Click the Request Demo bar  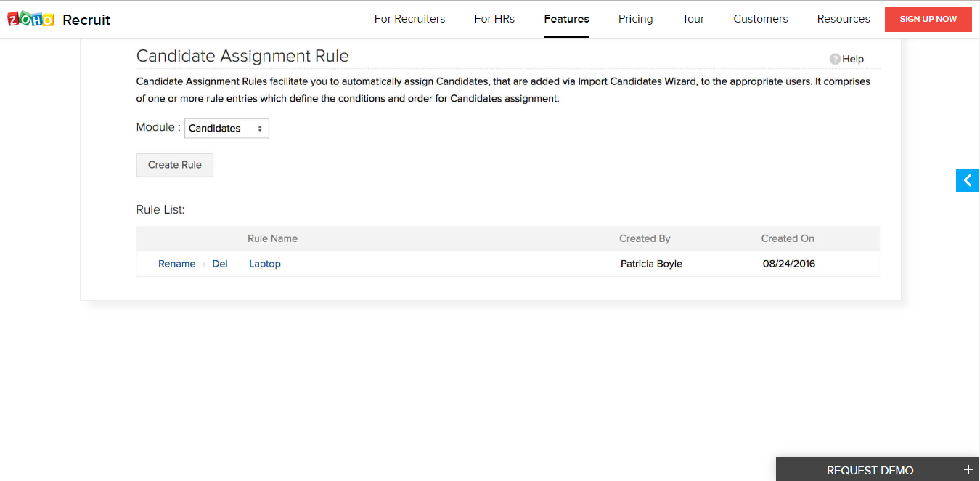(x=878, y=469)
